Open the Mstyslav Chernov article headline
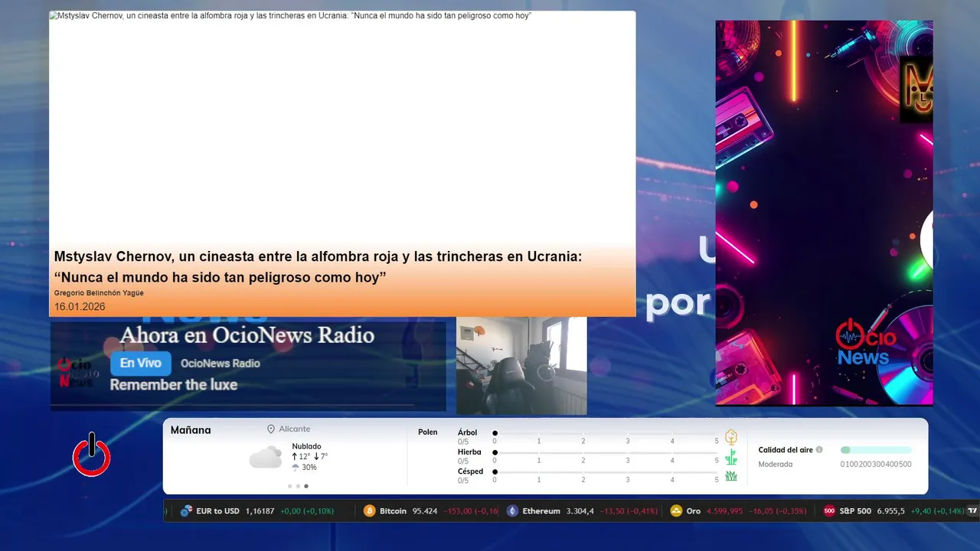This screenshot has width=980, height=551. (318, 267)
